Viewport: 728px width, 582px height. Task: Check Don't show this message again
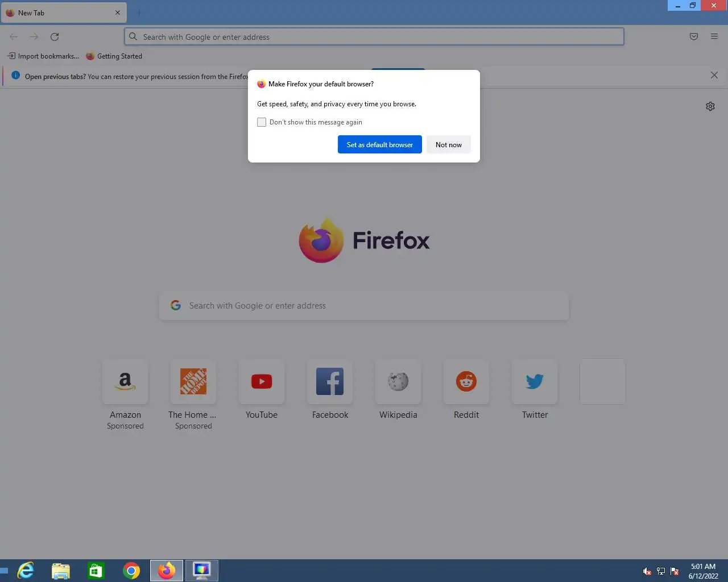click(x=262, y=122)
